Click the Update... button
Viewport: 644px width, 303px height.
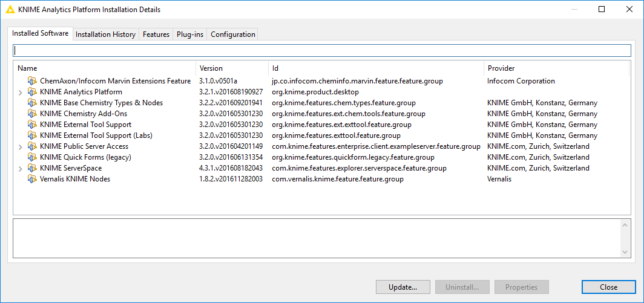403,287
